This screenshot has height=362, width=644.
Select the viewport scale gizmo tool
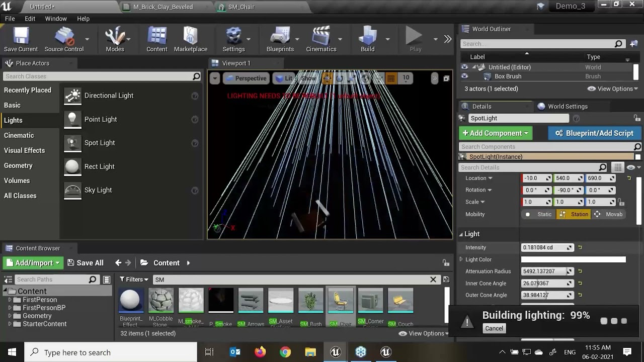click(352, 78)
